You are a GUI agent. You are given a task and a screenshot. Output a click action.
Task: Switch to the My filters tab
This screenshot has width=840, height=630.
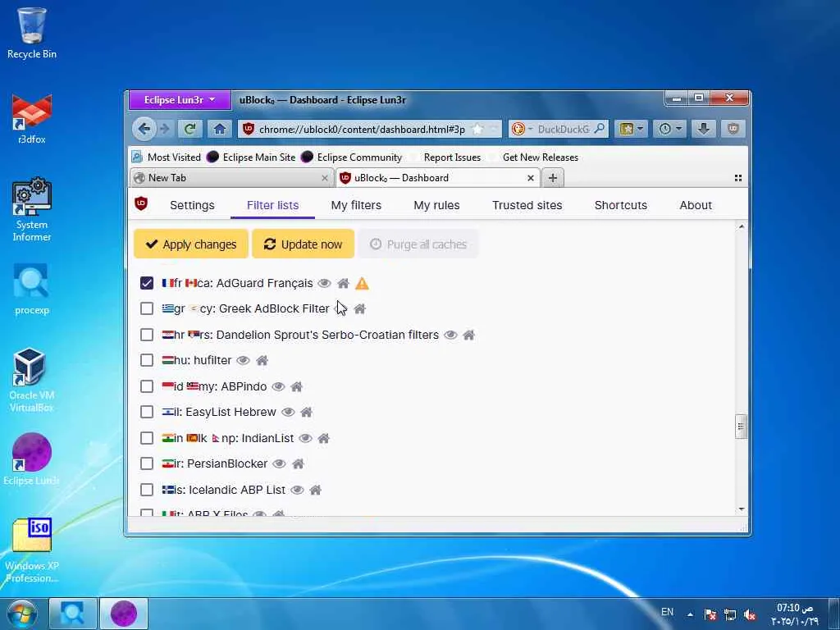356,205
